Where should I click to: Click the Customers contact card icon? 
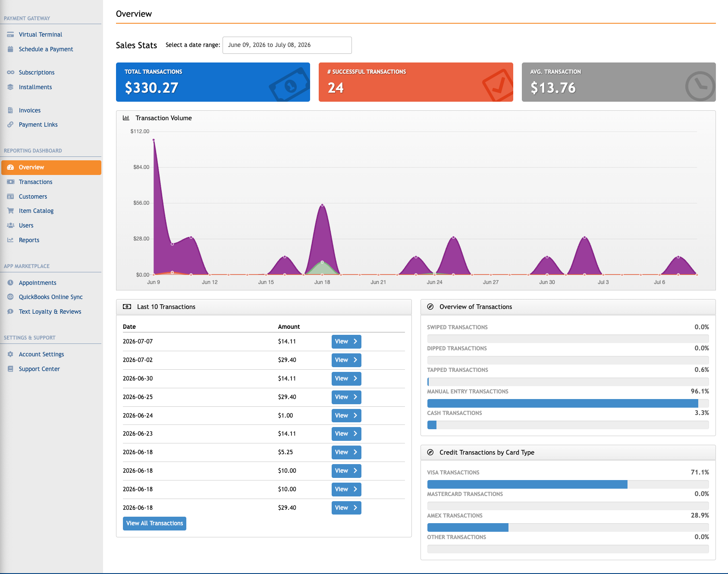(10, 197)
